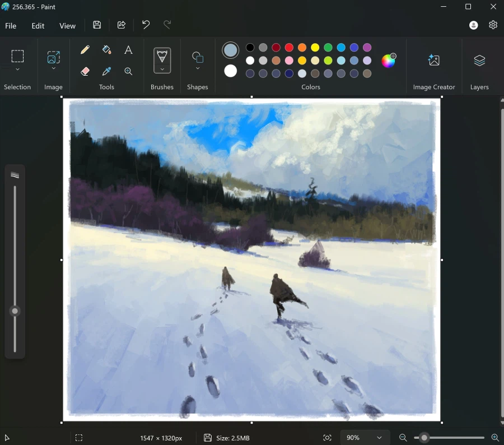The width and height of the screenshot is (504, 445).
Task: Click the Save icon in title bar
Action: (x=97, y=25)
